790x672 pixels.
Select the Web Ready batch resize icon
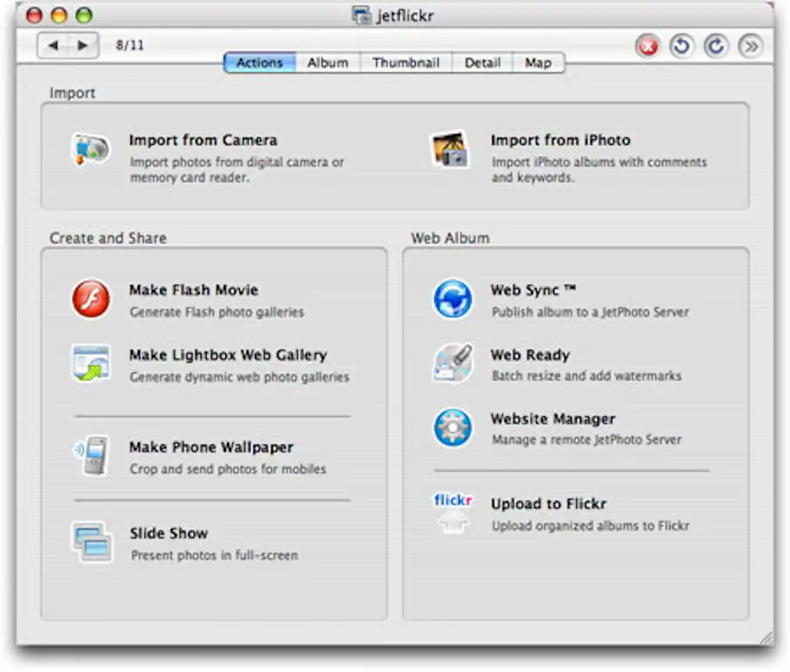tap(452, 363)
